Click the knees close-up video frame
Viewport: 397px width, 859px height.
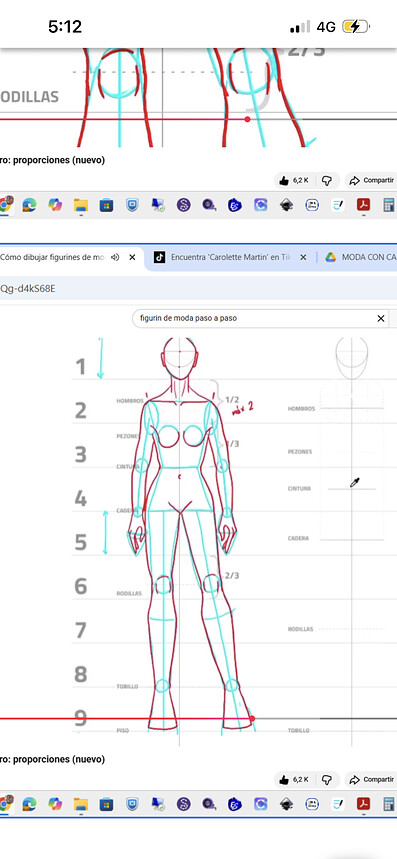(198, 98)
